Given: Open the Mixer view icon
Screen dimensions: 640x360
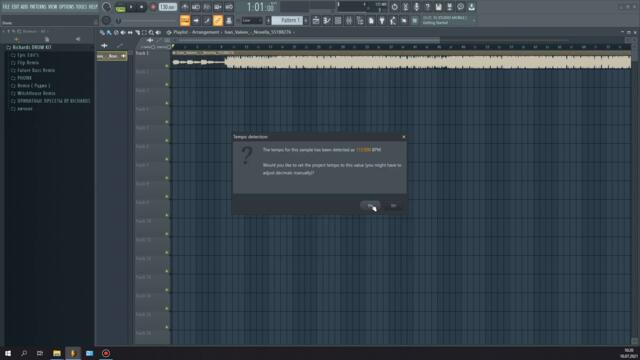Looking at the screenshot, I should pyautogui.click(x=349, y=20).
